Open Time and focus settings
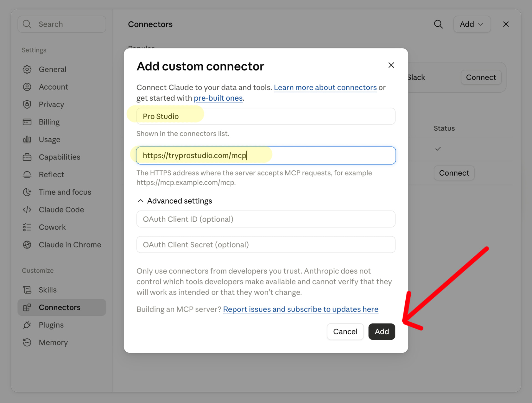532x403 pixels. (x=62, y=192)
